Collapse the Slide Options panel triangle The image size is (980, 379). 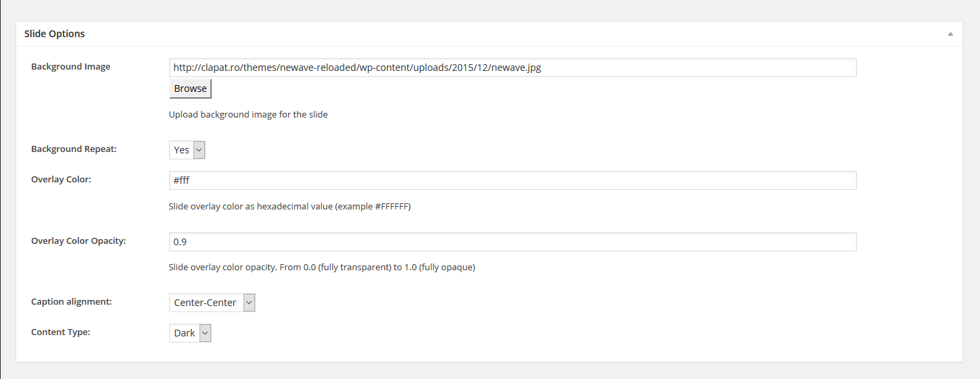pos(950,34)
